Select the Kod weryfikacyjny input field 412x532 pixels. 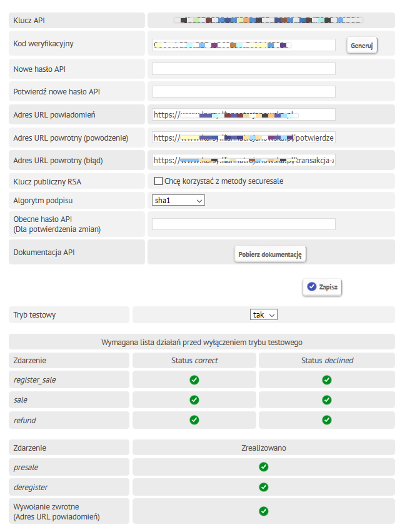click(x=243, y=45)
